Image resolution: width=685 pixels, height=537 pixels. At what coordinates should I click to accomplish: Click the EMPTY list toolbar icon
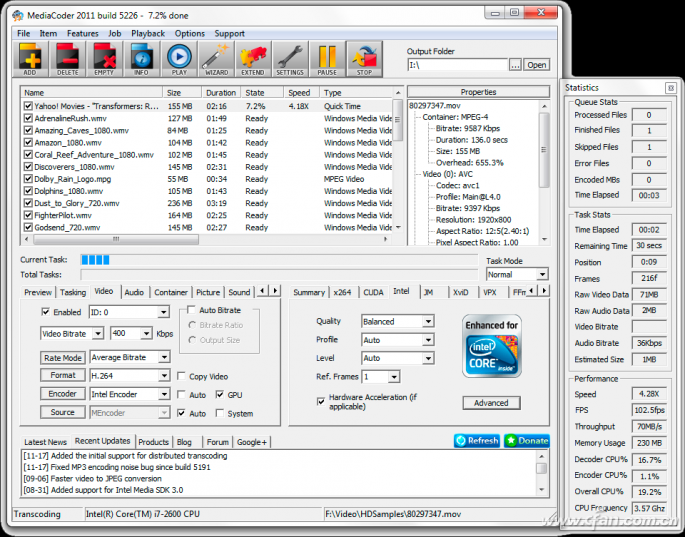(x=105, y=59)
